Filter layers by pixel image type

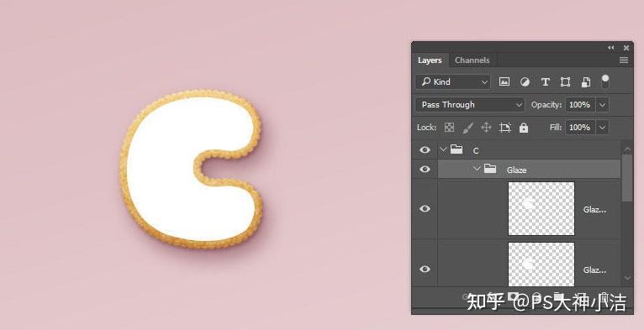504,81
